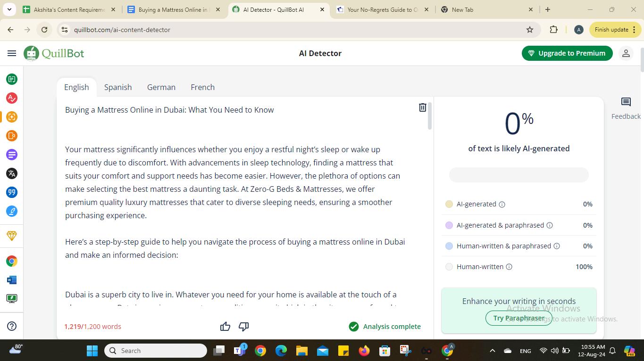Switch to Buying a Mattress Online document tab
This screenshot has width=644, height=361.
coord(173,9)
